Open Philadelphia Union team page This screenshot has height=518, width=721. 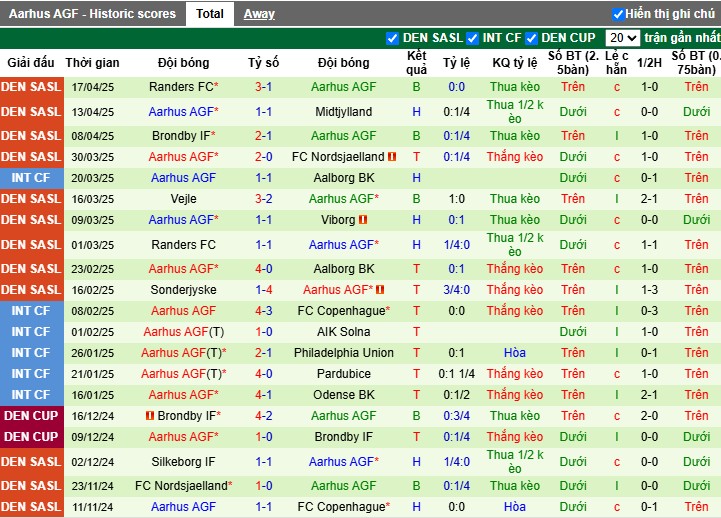click(343, 353)
